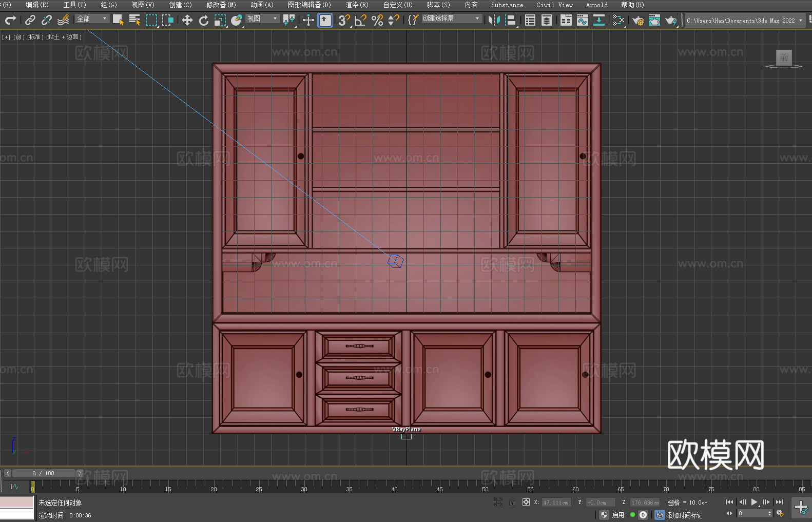Open the Arnold menu
The width and height of the screenshot is (812, 522).
597,5
